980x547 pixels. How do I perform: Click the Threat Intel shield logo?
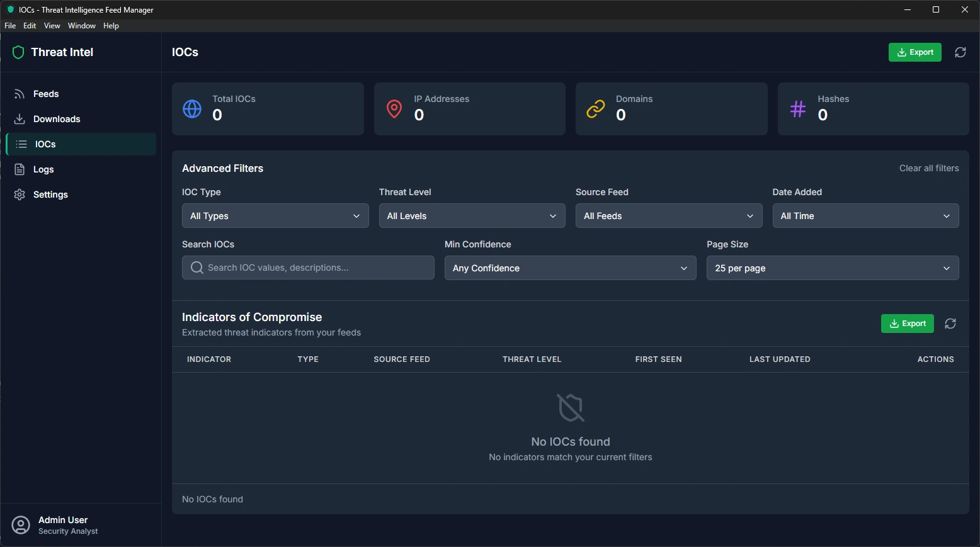18,52
